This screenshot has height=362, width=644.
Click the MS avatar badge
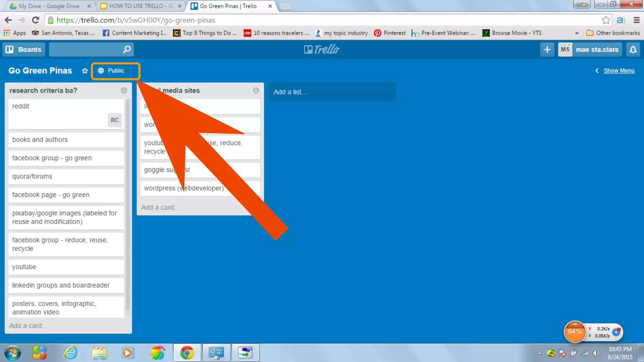click(x=565, y=49)
